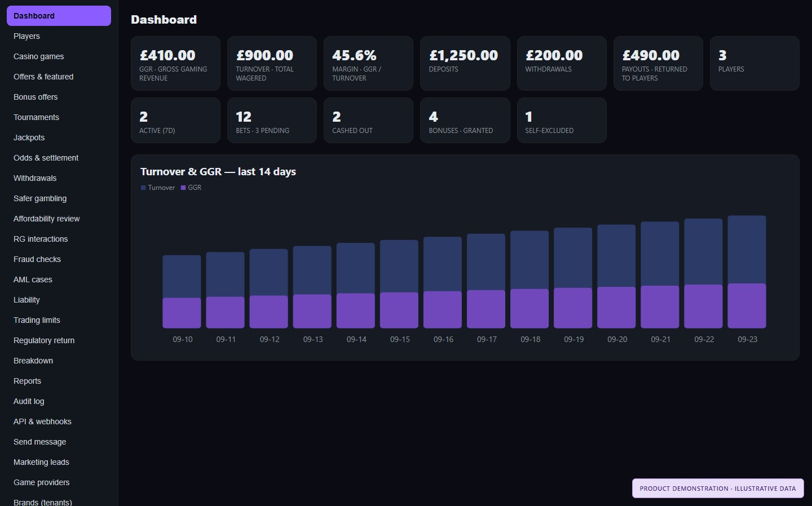Viewport: 812px width, 506px height.
Task: Open the Liability page
Action: (59, 300)
